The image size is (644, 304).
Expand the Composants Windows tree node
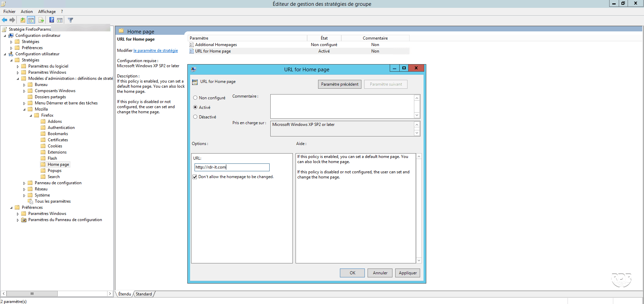pos(24,91)
